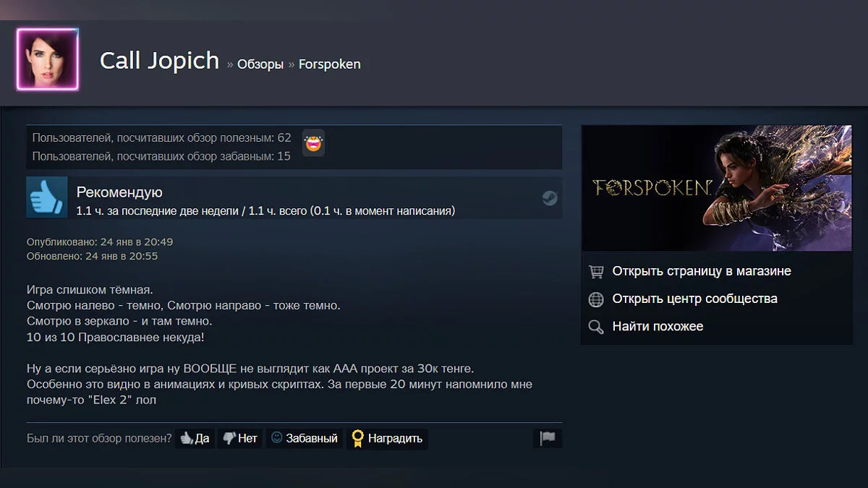The width and height of the screenshot is (868, 488).
Task: Click the Рекомендую review title
Action: 119,192
